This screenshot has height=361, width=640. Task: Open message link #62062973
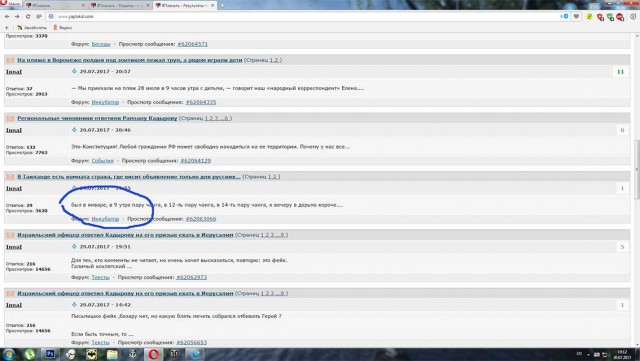point(191,277)
